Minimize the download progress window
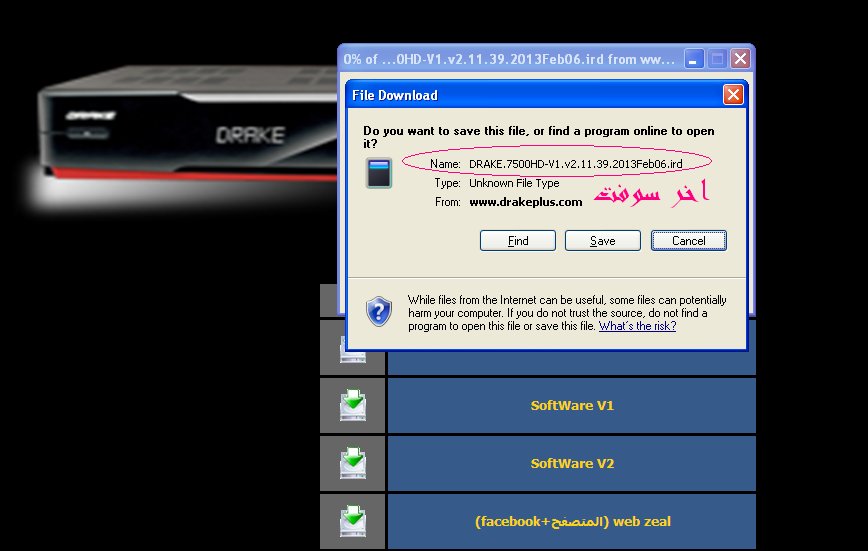The height and width of the screenshot is (551, 868). click(x=694, y=59)
